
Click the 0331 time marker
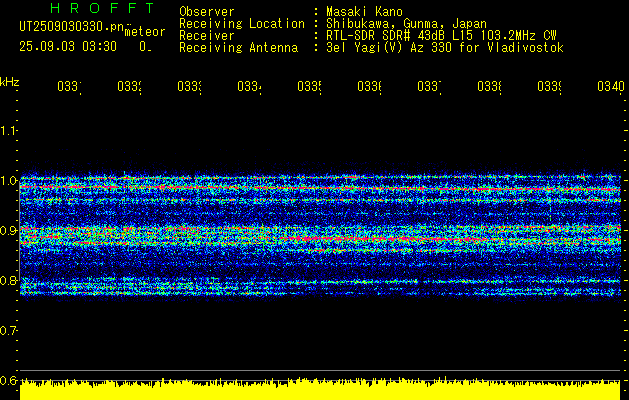[69, 86]
